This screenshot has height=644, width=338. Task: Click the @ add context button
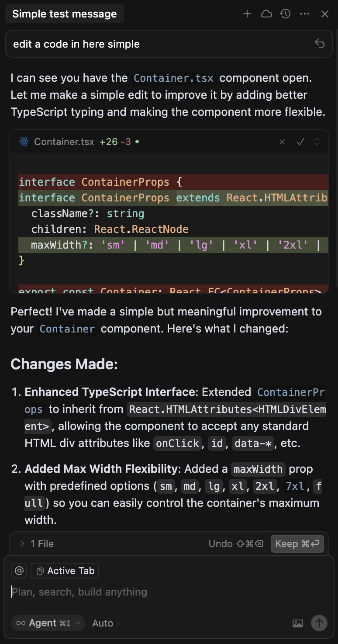click(19, 571)
